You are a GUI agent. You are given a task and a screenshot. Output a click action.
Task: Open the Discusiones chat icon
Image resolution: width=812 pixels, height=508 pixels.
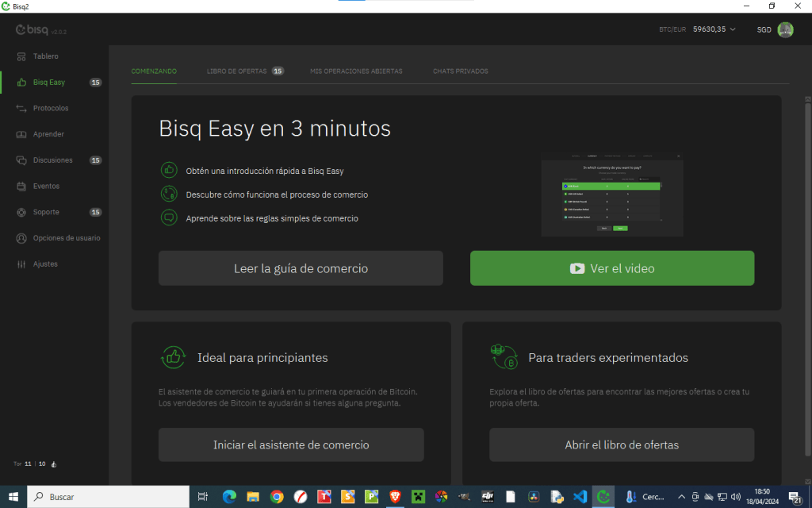(x=21, y=160)
